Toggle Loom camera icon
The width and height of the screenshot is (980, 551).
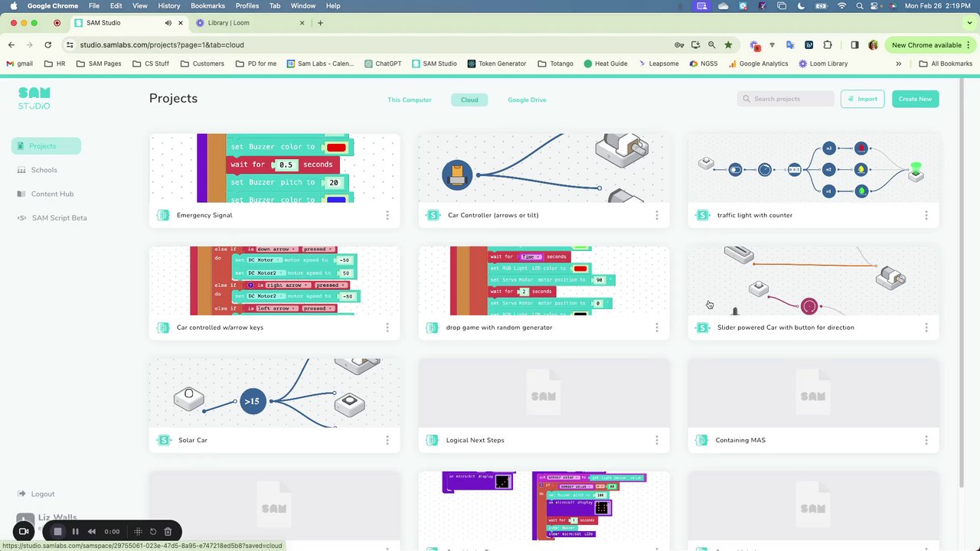tap(24, 531)
